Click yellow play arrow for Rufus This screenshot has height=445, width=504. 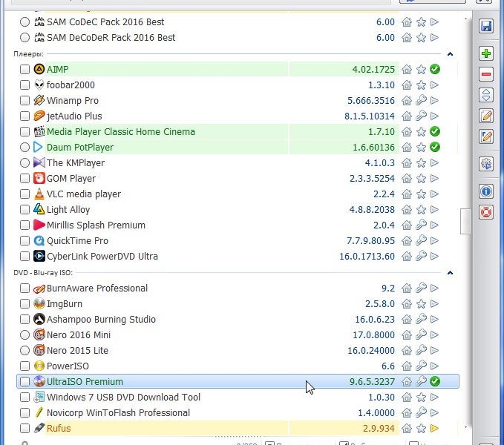[434, 428]
